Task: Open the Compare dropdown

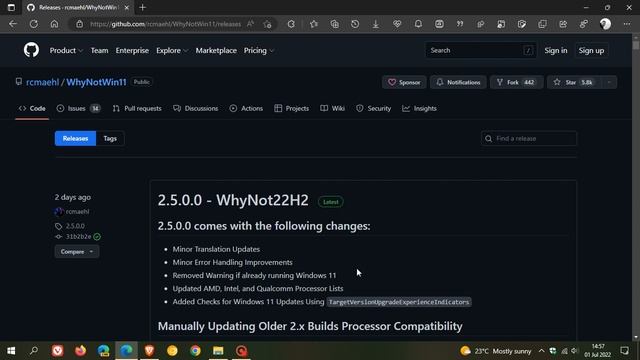Action: pos(77,252)
